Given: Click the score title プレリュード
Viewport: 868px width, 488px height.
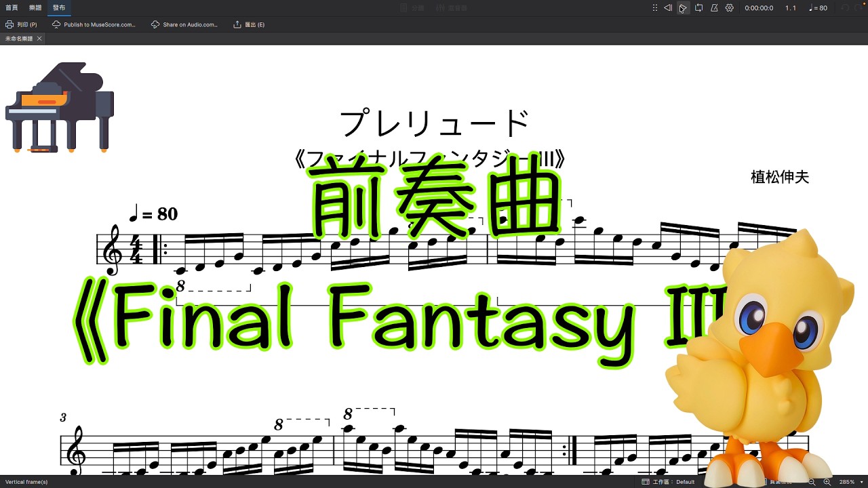Looking at the screenshot, I should tap(434, 123).
